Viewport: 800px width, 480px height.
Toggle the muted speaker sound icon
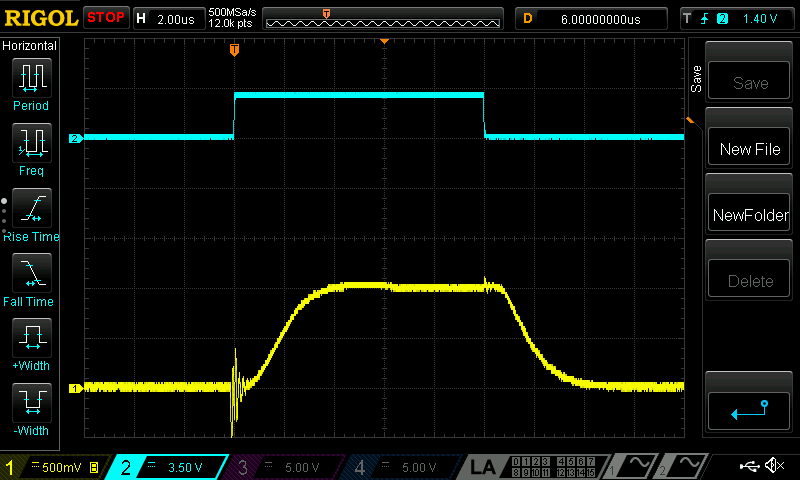[x=775, y=465]
